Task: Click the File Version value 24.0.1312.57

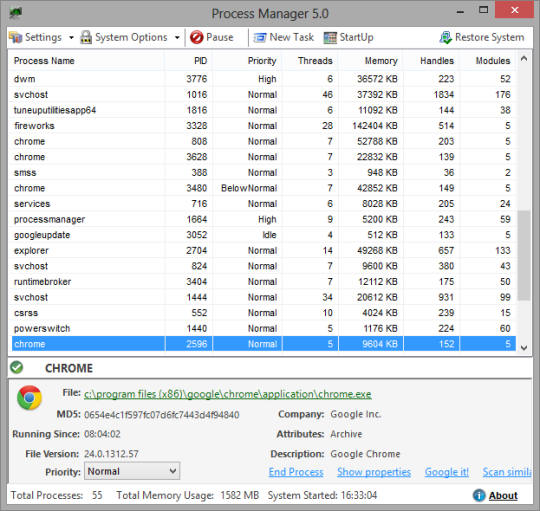Action: point(111,454)
